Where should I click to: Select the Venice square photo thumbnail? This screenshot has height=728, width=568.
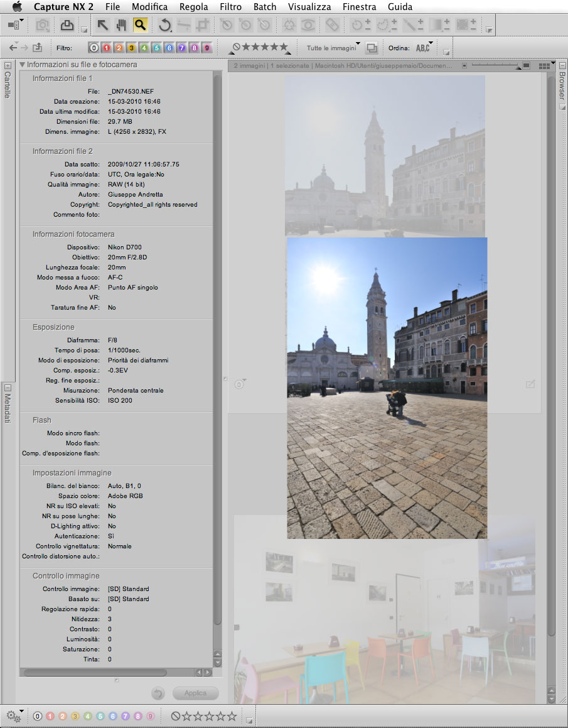coord(387,388)
